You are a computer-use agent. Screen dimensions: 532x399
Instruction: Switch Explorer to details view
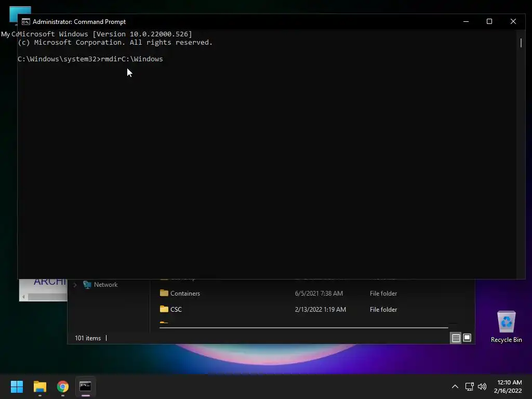[x=456, y=338]
